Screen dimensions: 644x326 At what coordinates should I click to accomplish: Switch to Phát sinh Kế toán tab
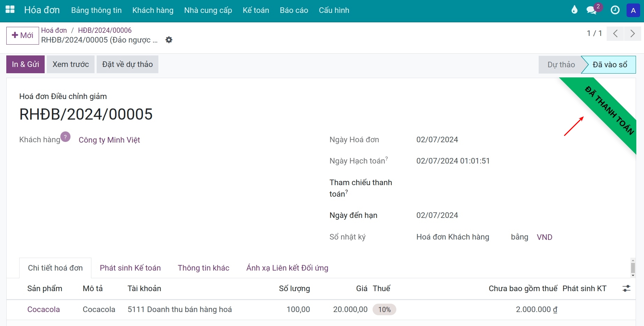(x=130, y=268)
